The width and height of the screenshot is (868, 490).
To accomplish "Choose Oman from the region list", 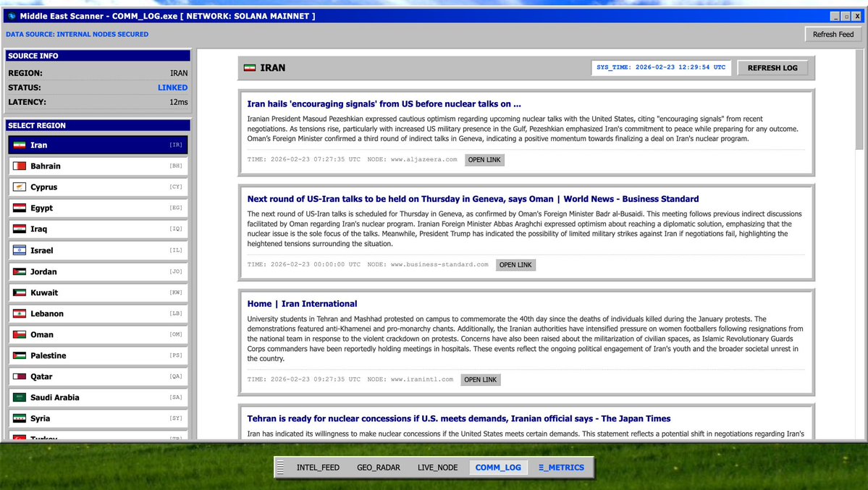I will coord(98,335).
